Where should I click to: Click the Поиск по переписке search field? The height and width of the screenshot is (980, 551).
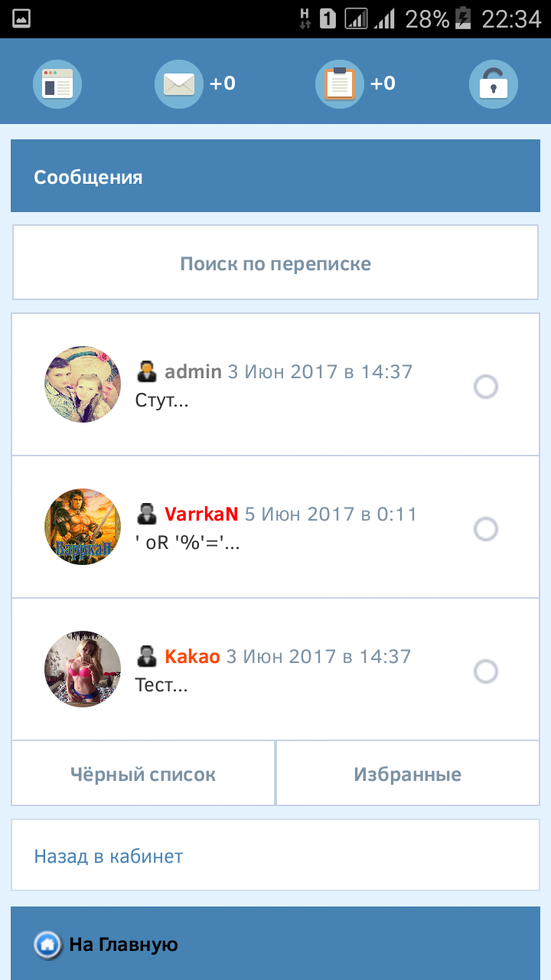275,263
